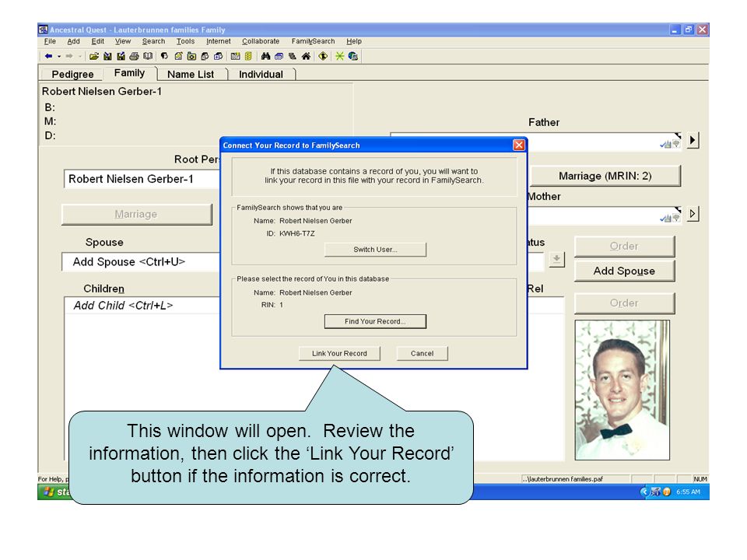Click the tray expand chevron icon
The image size is (747, 560).
[x=644, y=492]
